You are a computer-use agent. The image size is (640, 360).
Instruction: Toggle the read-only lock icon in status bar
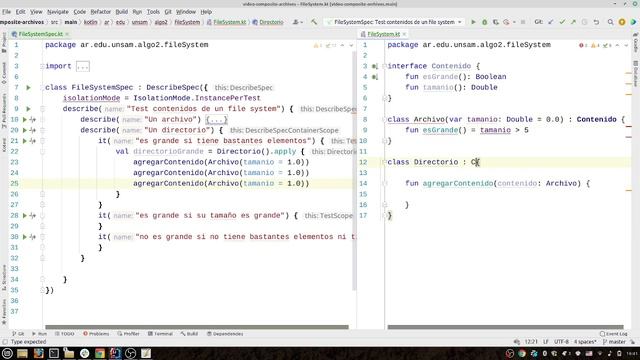(632, 342)
